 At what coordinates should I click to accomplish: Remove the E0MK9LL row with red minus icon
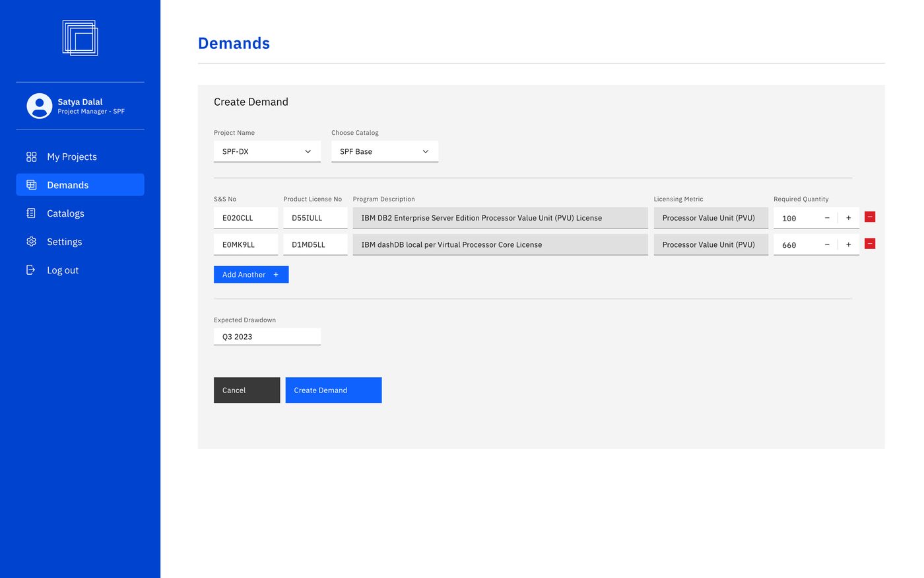[870, 244]
